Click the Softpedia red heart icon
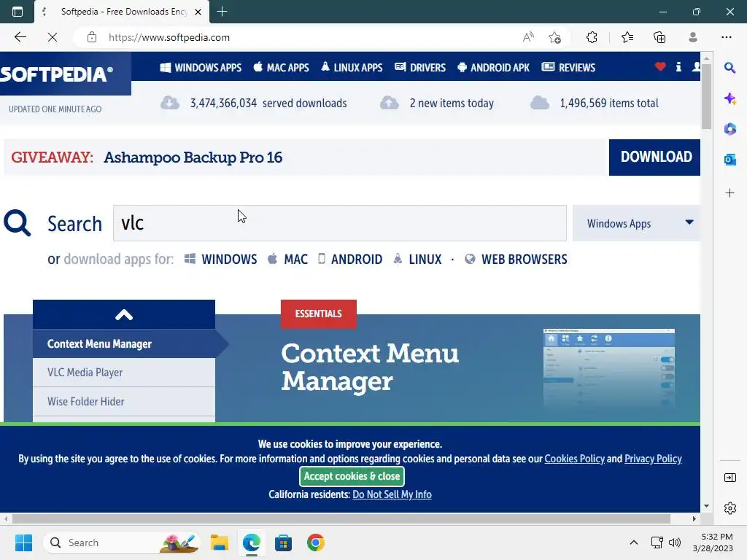Screen dimensions: 747x560 [660, 66]
